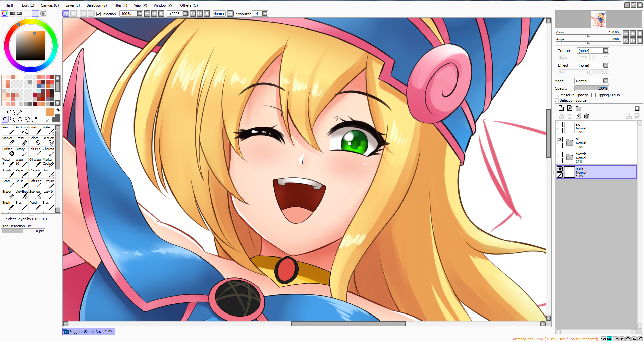
Task: Select the Selection Source radio button
Action: tap(557, 100)
